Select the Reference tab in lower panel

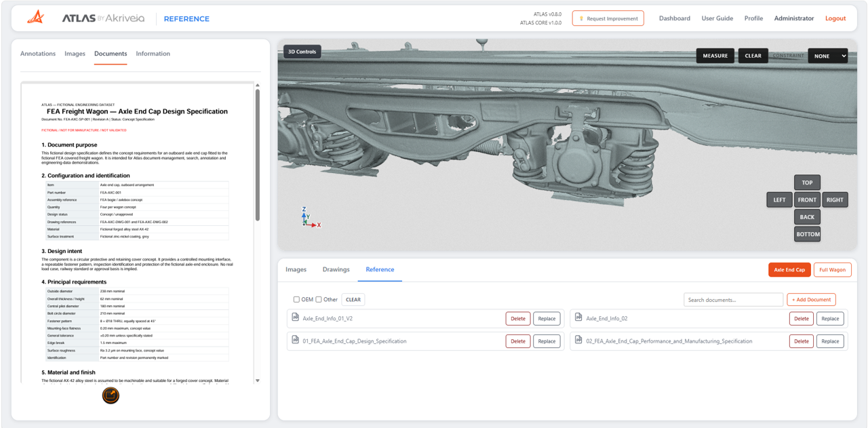coord(380,269)
